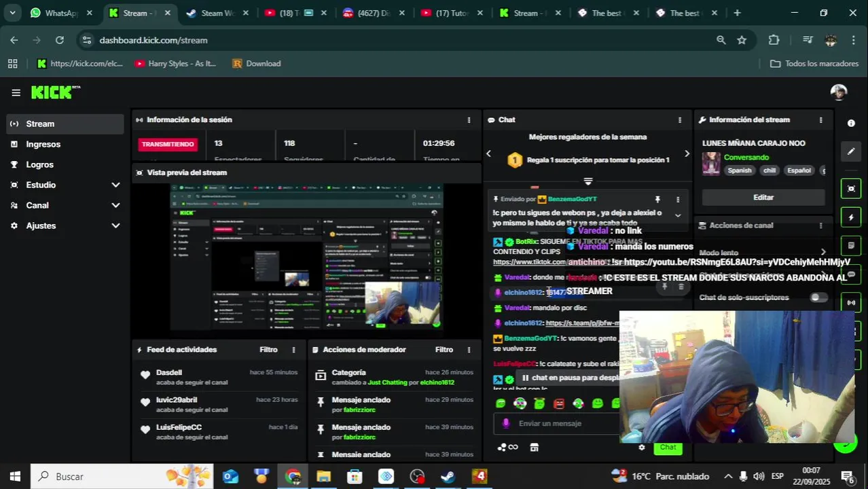Open the Información de la sesión three-dot menu

click(469, 120)
